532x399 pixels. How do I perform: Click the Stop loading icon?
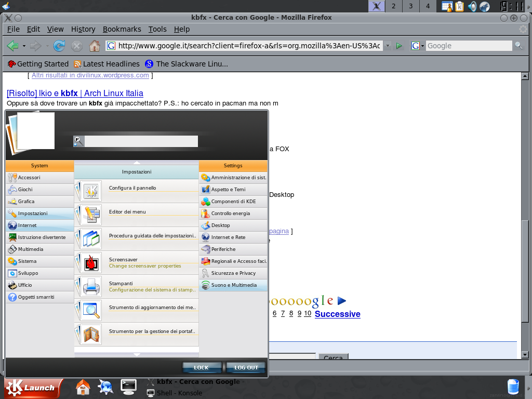click(77, 46)
